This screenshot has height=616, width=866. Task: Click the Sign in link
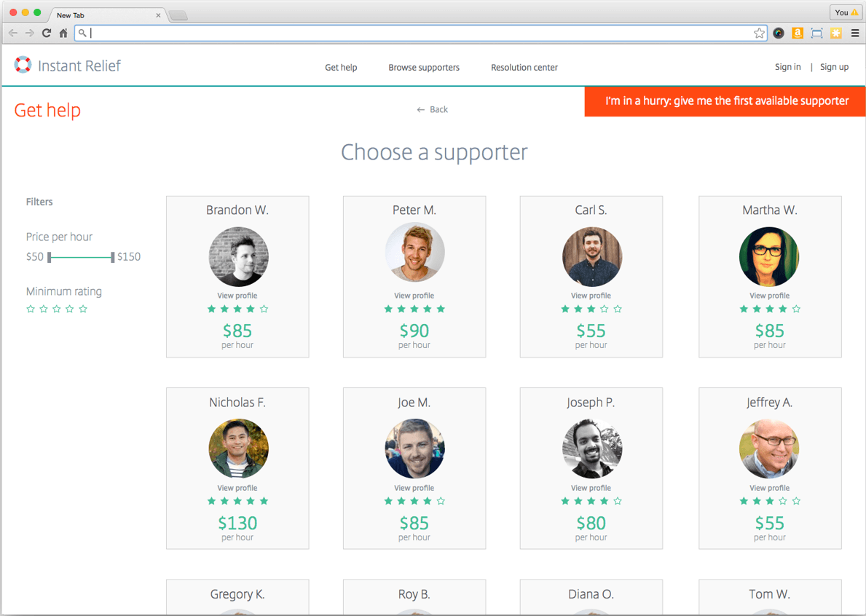[787, 67]
